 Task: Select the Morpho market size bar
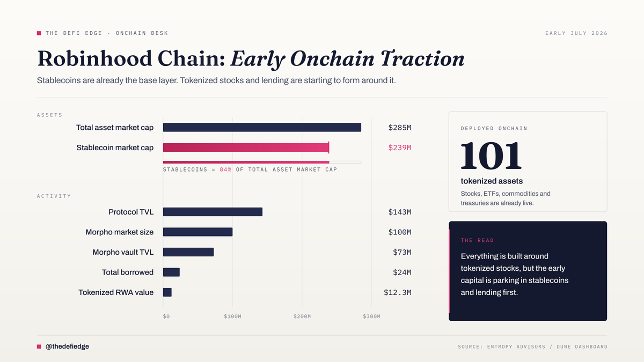point(197,232)
